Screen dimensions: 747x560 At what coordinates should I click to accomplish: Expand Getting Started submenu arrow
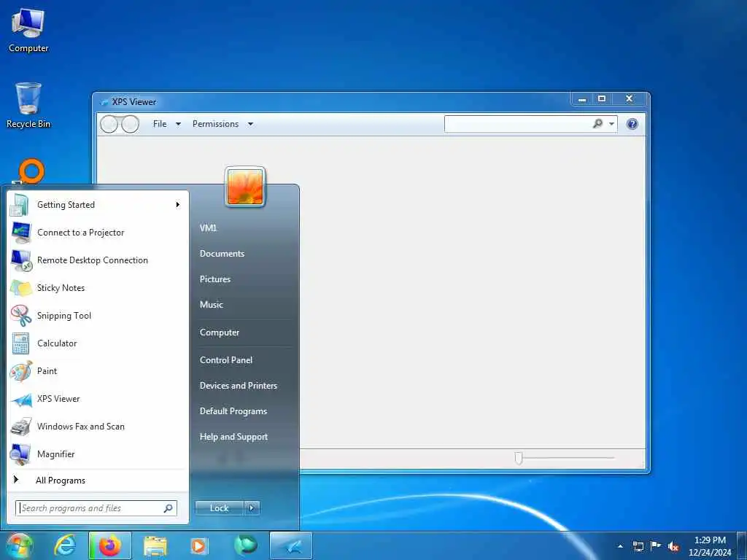(x=178, y=205)
